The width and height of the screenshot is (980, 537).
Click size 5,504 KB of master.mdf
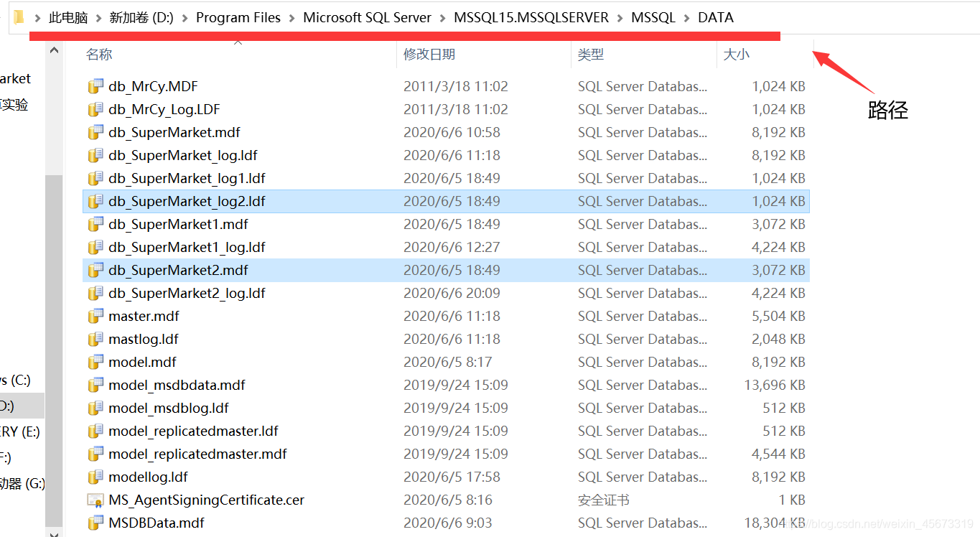coord(778,316)
